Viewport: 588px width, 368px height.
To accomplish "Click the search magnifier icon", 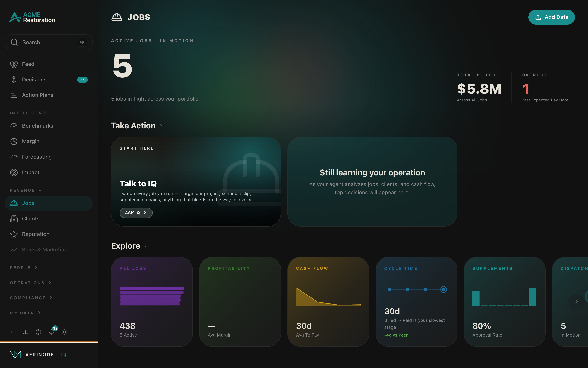I will pyautogui.click(x=14, y=42).
